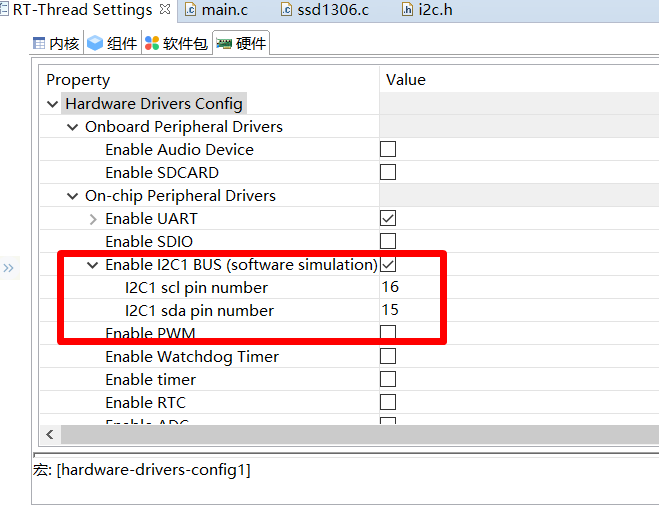This screenshot has height=514, width=659.
Task: Select the Property column header
Action: [x=78, y=80]
